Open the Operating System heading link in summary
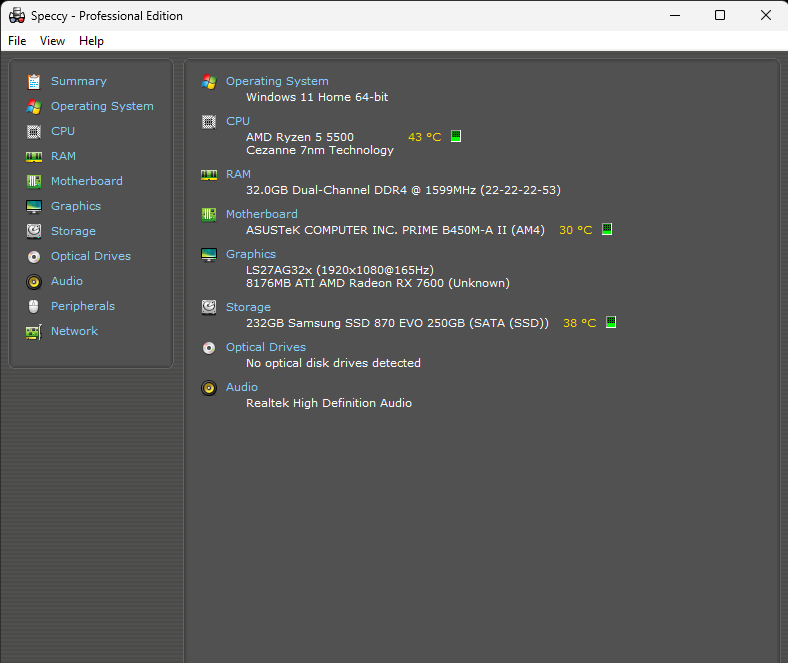This screenshot has height=663, width=788. 277,81
